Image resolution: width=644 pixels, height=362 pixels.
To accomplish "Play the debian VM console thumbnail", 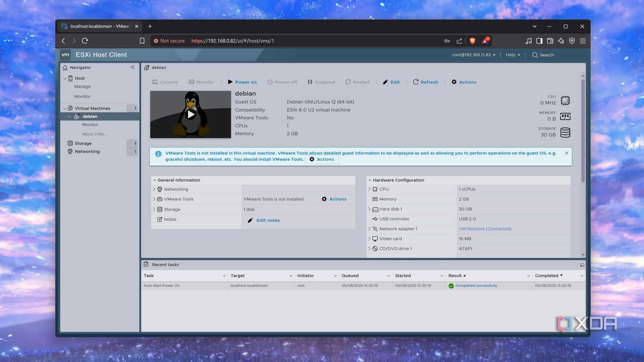I will pyautogui.click(x=191, y=115).
